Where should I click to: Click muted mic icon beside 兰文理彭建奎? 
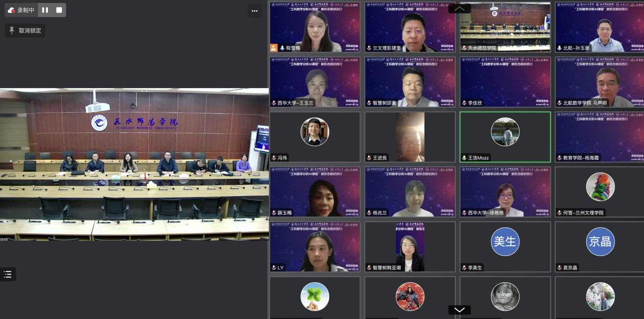(369, 48)
